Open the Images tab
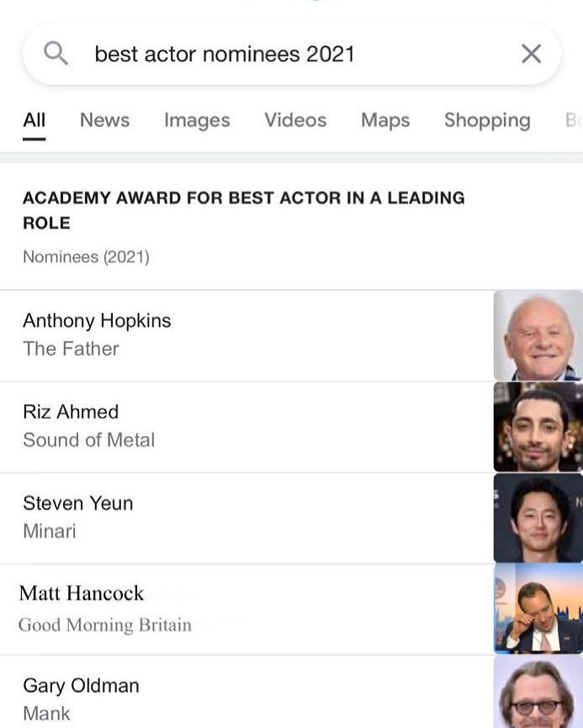This screenshot has height=728, width=583. pos(197,120)
